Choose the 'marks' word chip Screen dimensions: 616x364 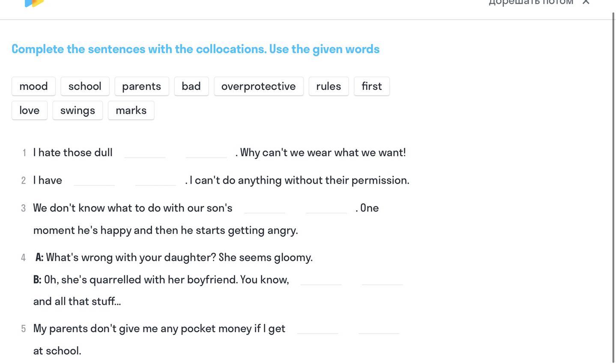tap(131, 110)
